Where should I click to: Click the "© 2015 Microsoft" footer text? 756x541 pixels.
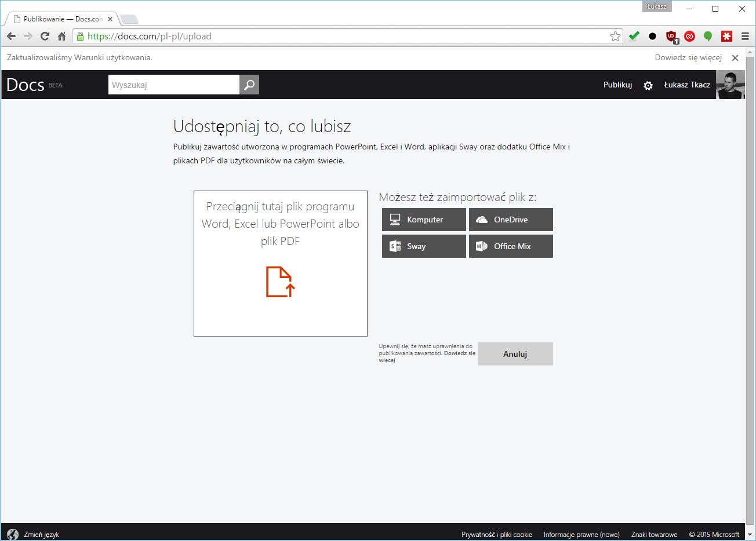[x=714, y=535]
